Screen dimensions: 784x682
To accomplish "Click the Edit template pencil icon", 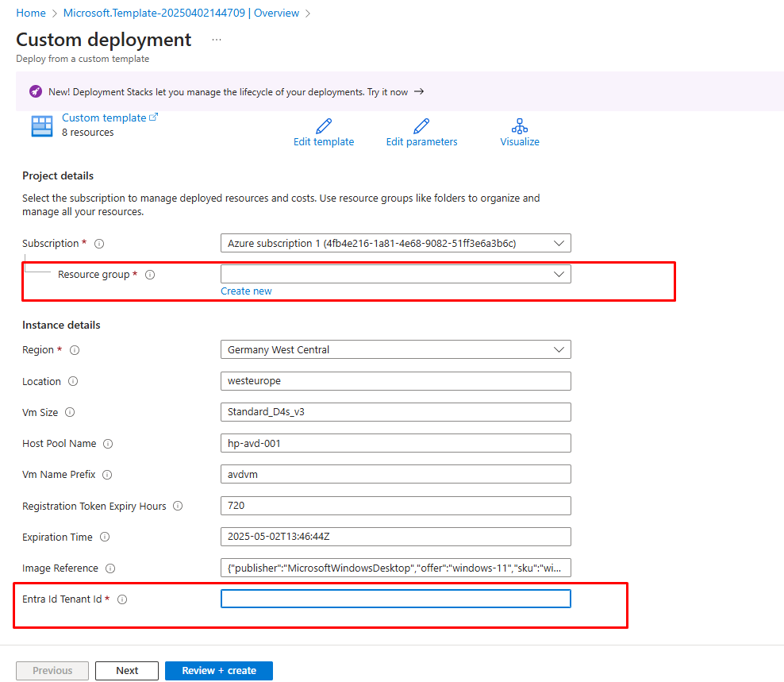I will pos(324,126).
